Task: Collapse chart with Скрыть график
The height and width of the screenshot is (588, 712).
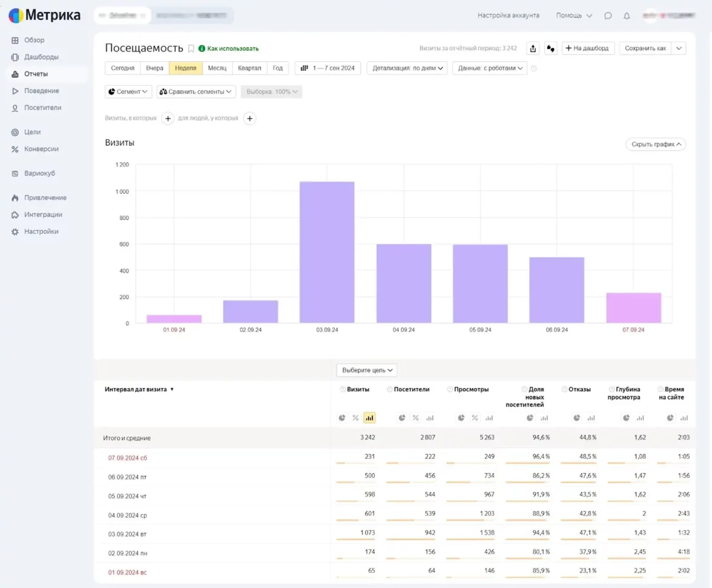Action: (x=655, y=145)
